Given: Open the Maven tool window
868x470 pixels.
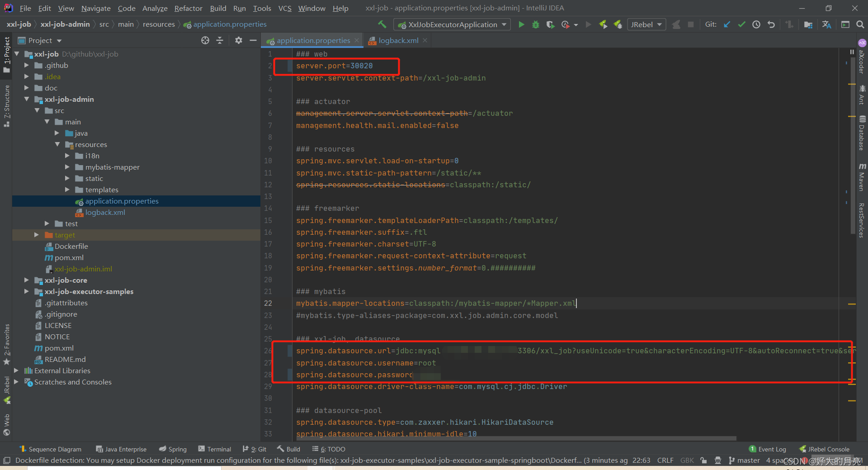Looking at the screenshot, I should [x=862, y=177].
